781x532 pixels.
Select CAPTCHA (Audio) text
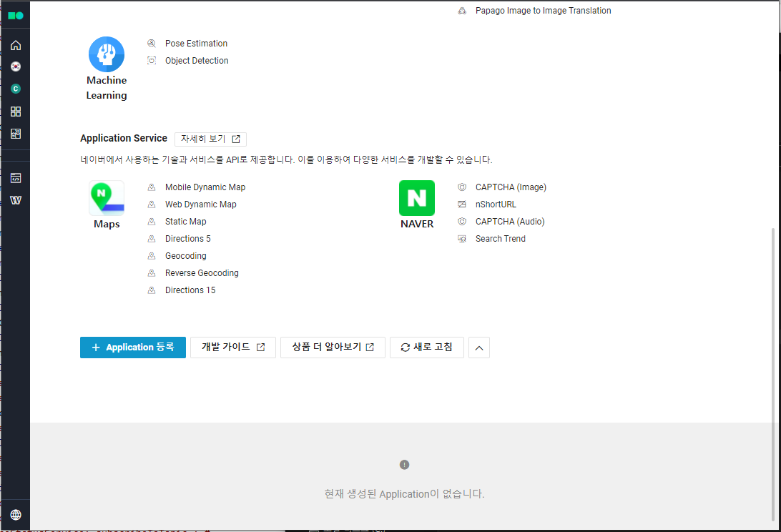(x=510, y=222)
